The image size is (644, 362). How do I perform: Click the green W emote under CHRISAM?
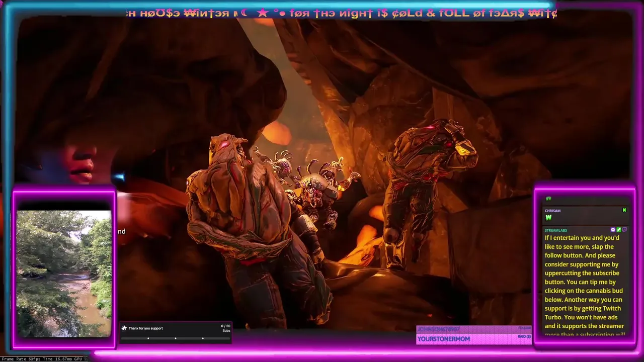tap(548, 218)
